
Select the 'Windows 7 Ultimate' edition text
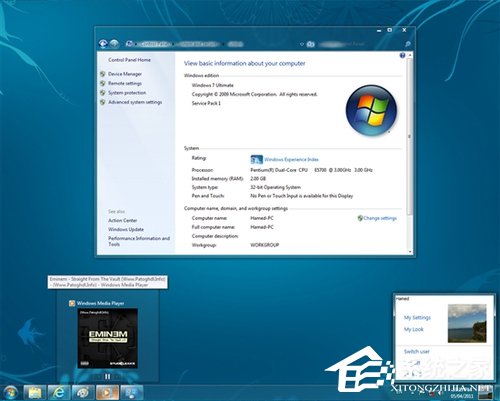point(213,85)
